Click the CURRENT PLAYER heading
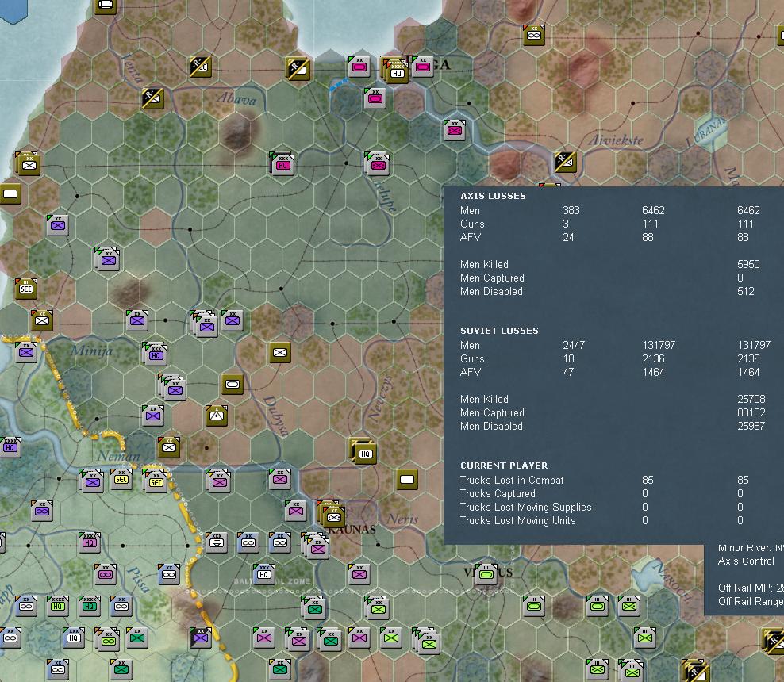 (504, 466)
